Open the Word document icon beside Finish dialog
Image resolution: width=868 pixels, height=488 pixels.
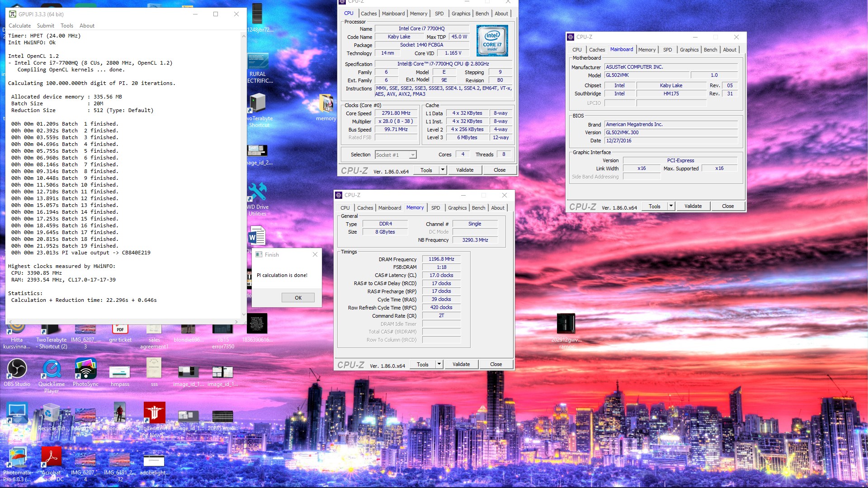257,236
